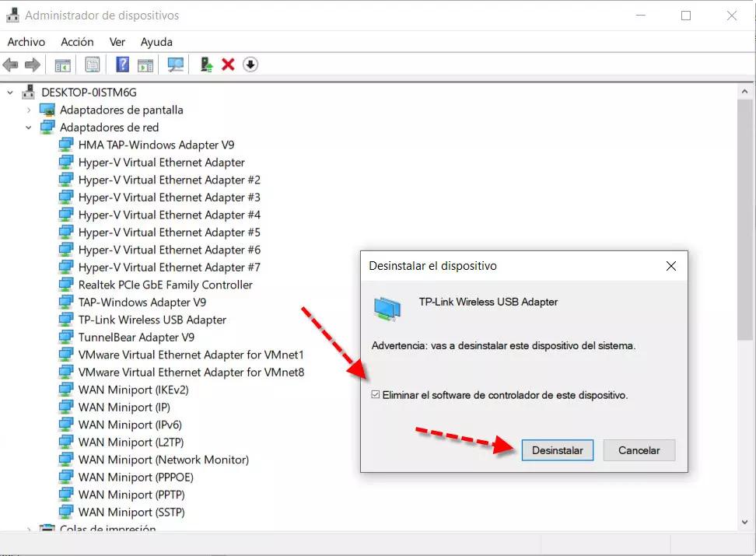Click the Back arrow toolbar icon
756x556 pixels.
click(x=11, y=64)
